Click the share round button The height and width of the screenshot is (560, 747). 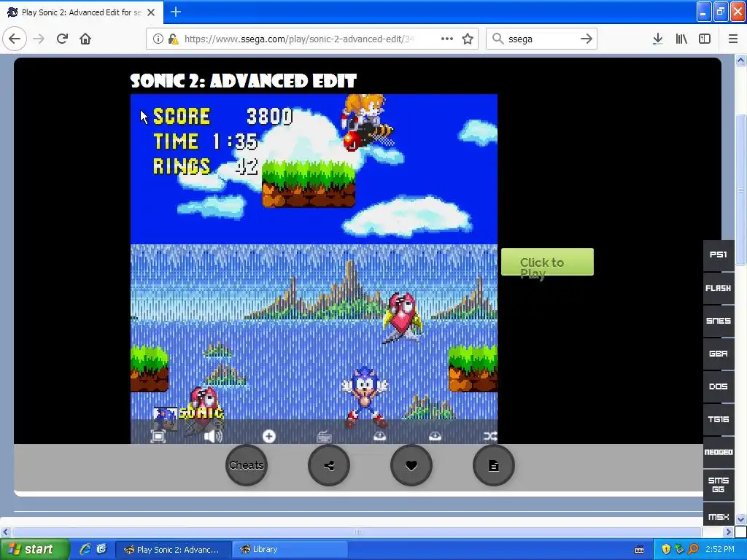pyautogui.click(x=329, y=465)
